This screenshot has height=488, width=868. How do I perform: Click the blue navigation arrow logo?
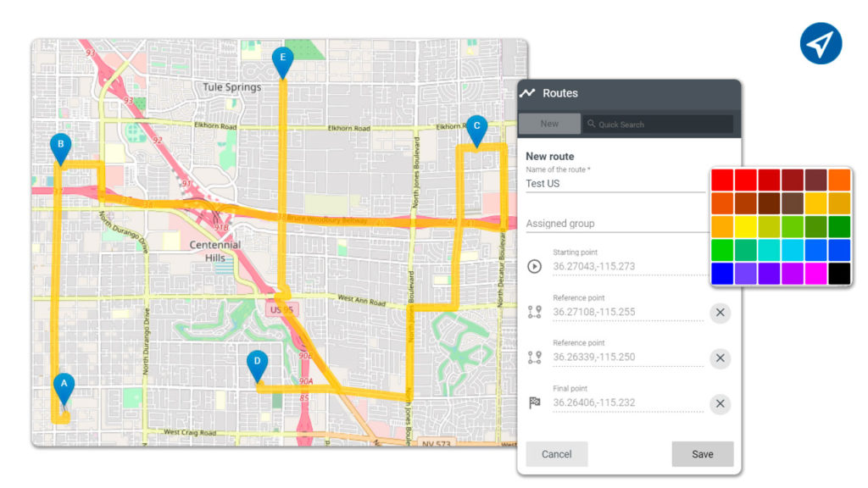(x=821, y=44)
